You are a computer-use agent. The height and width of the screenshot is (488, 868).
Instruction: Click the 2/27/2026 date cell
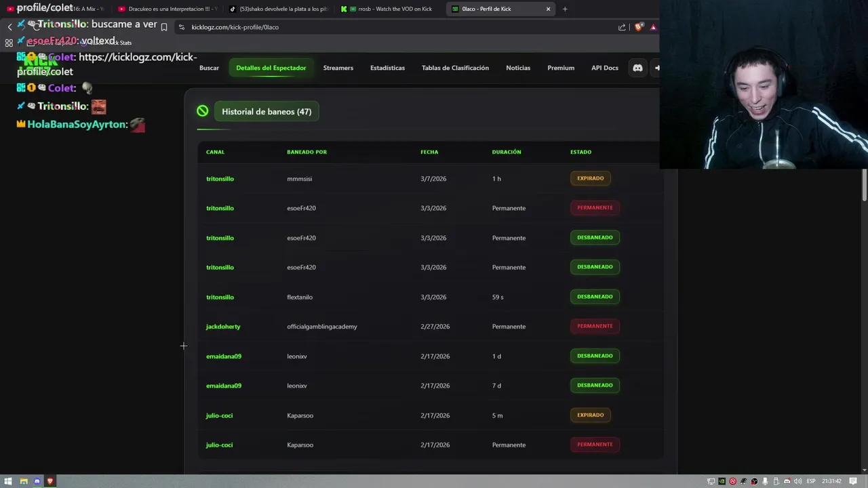click(x=435, y=327)
